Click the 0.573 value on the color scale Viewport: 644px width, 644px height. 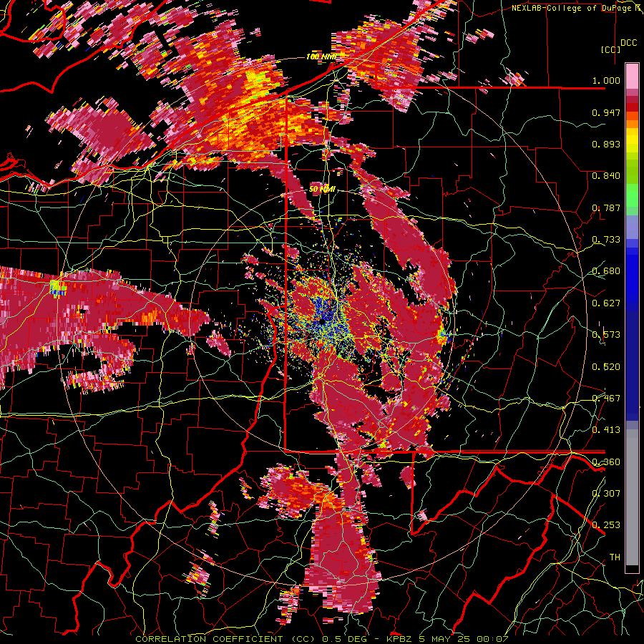pyautogui.click(x=606, y=335)
